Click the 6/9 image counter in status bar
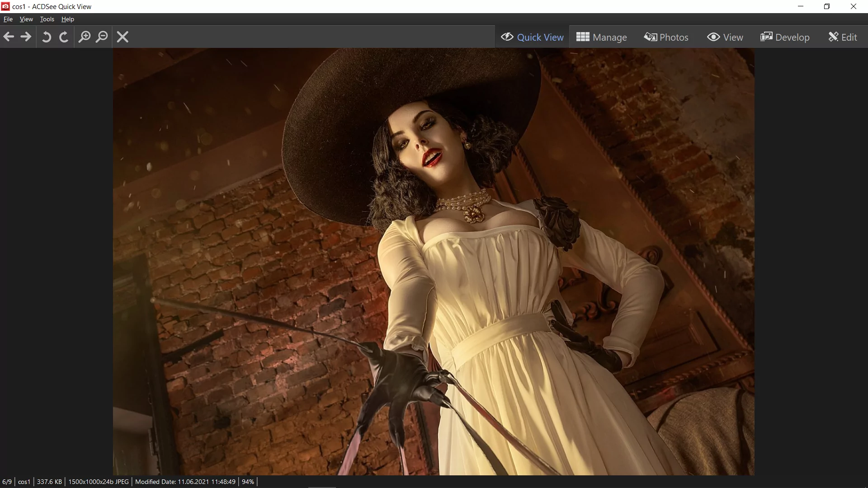This screenshot has width=868, height=488. click(7, 482)
